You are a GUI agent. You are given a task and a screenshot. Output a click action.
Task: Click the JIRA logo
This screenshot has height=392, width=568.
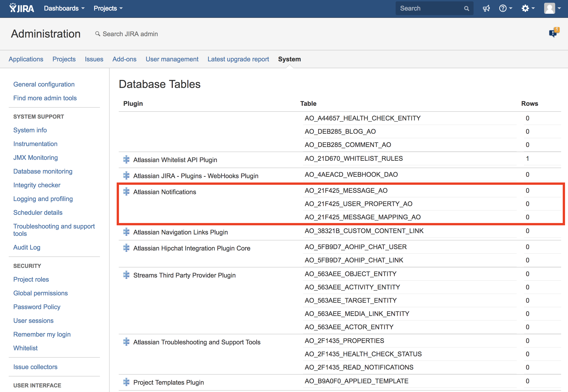click(x=21, y=8)
